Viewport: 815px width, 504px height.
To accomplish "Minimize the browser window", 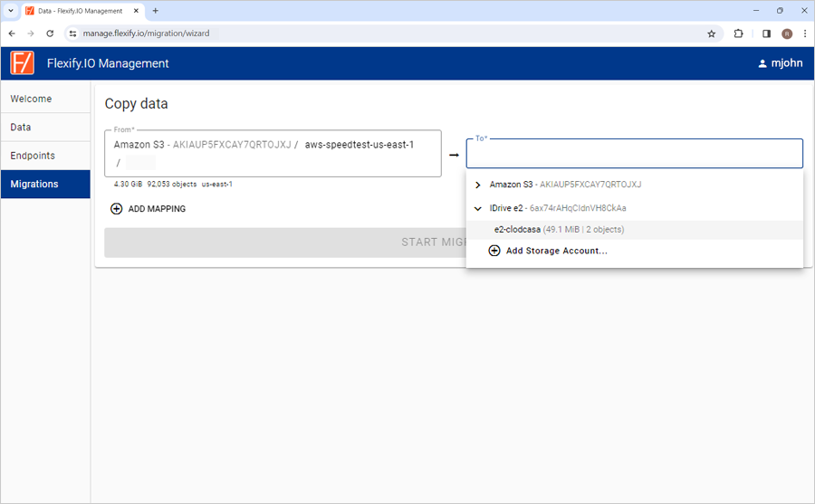I will [756, 10].
